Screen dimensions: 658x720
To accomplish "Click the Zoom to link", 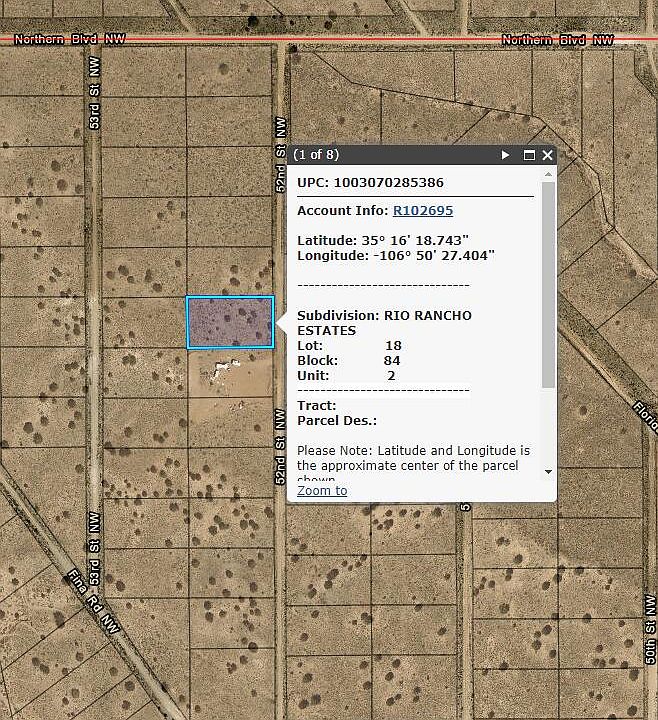I will [322, 490].
